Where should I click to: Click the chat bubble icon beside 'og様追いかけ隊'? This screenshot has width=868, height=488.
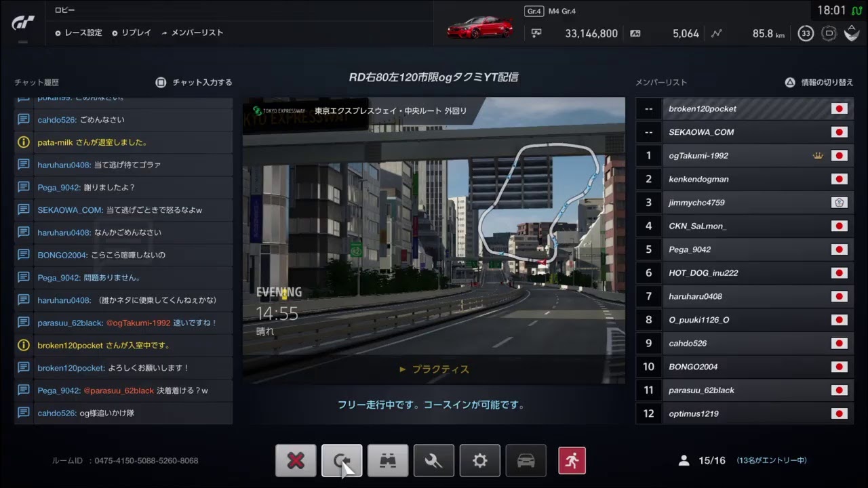pyautogui.click(x=24, y=413)
